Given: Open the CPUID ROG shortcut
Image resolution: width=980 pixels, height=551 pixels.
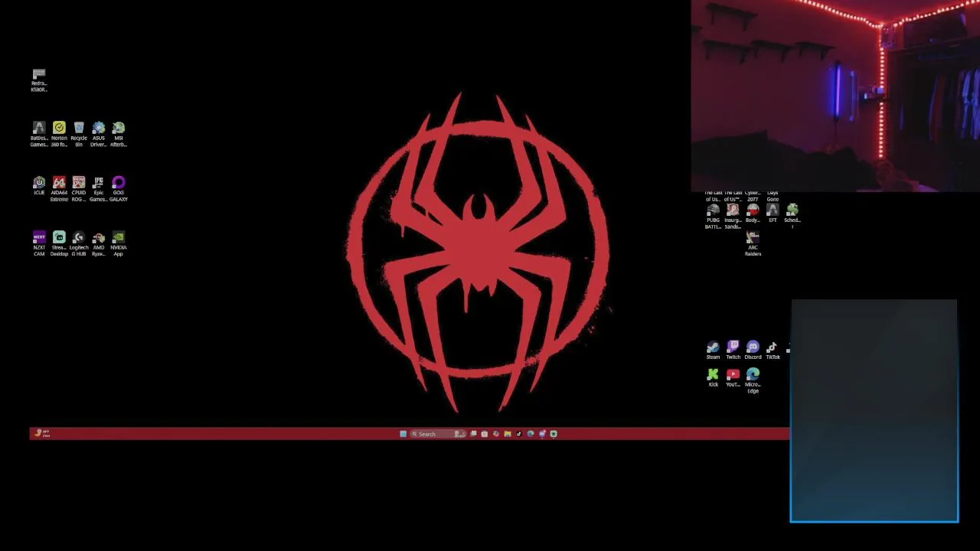Looking at the screenshot, I should tap(79, 189).
